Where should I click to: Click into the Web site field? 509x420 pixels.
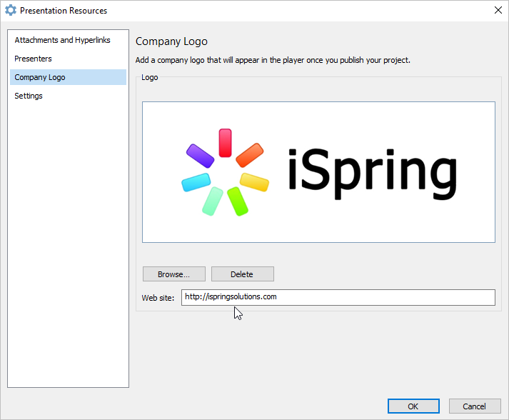pyautogui.click(x=338, y=297)
